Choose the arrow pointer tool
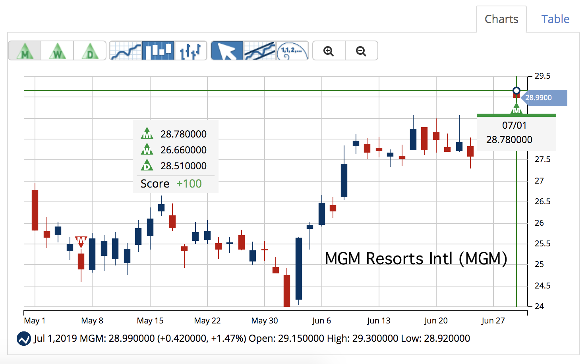Image resolution: width=588 pixels, height=364 pixels. [227, 51]
